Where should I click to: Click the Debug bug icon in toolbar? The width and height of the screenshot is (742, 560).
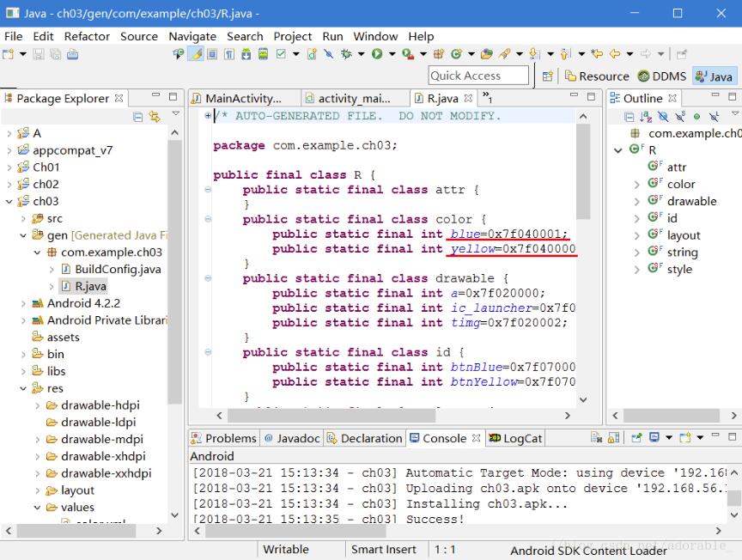(347, 54)
